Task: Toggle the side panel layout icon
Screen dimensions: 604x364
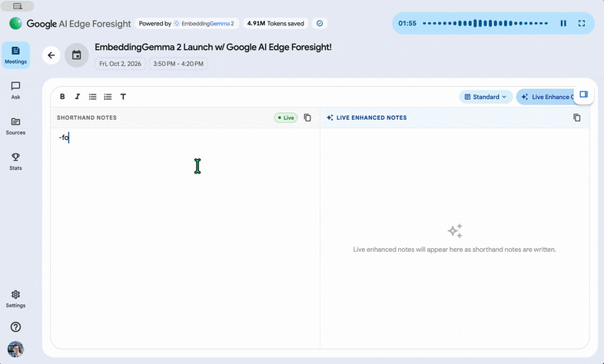Action: (x=583, y=94)
